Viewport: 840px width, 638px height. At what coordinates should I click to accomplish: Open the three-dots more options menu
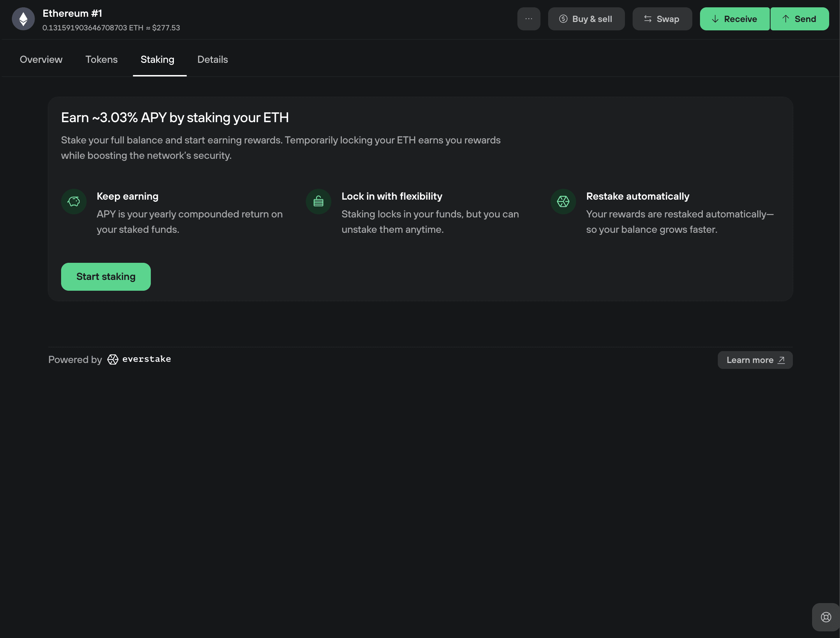pyautogui.click(x=529, y=19)
